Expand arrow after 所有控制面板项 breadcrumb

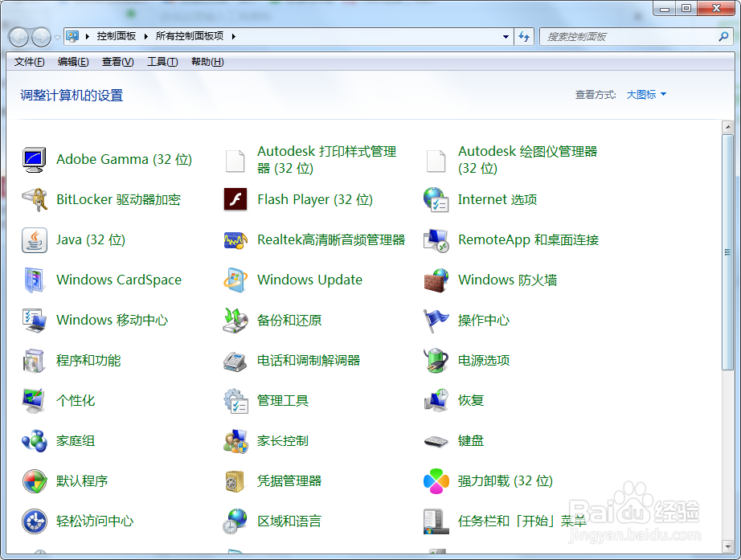[233, 36]
